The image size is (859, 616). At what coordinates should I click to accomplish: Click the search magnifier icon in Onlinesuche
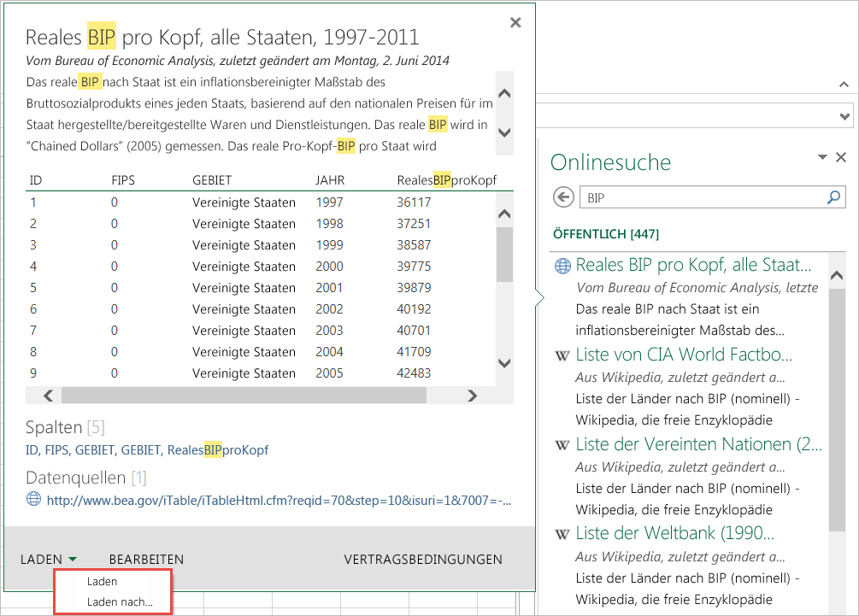(833, 197)
